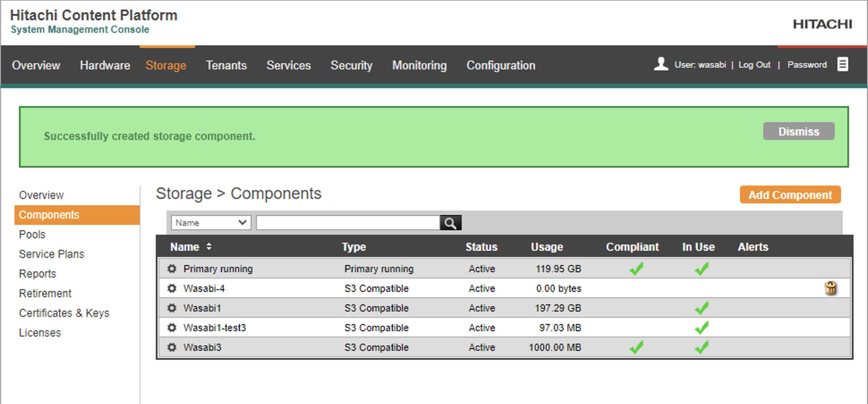
Task: Select the Wasabi3 component name
Action: tap(202, 347)
